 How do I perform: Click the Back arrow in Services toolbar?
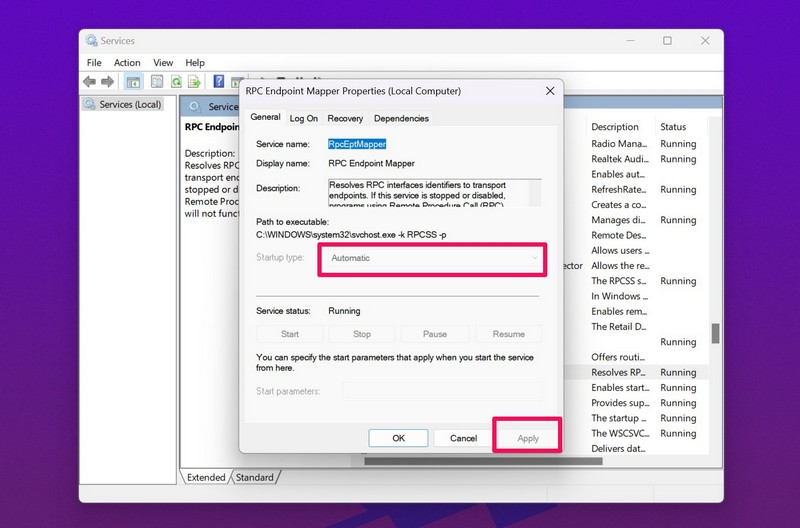pos(90,81)
